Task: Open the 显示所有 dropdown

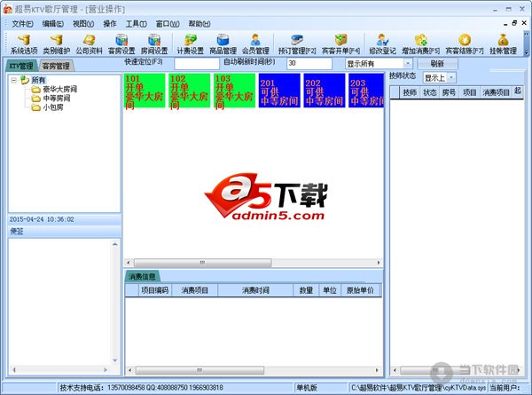Action: pos(408,64)
